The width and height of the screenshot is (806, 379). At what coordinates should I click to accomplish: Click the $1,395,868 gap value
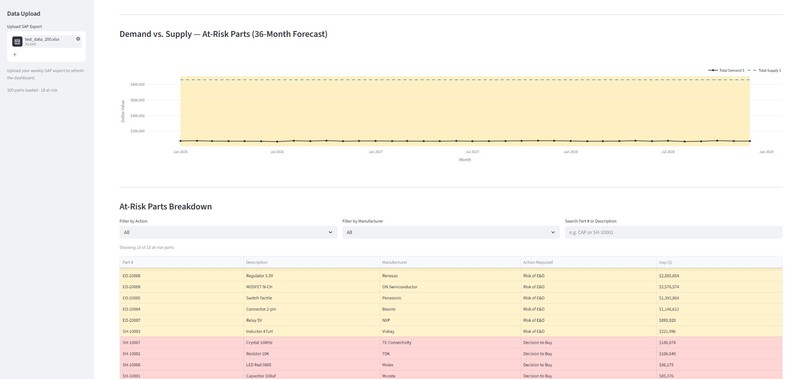[x=669, y=298]
